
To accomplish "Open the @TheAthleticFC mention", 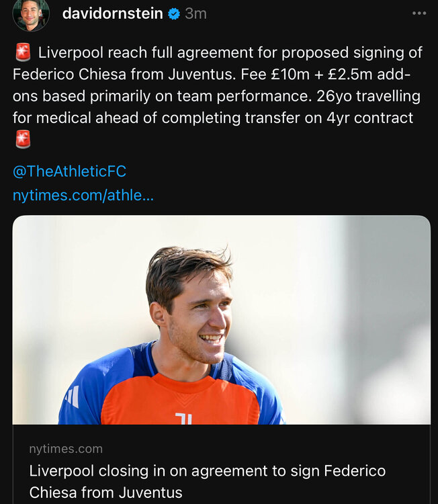I will click(x=69, y=171).
